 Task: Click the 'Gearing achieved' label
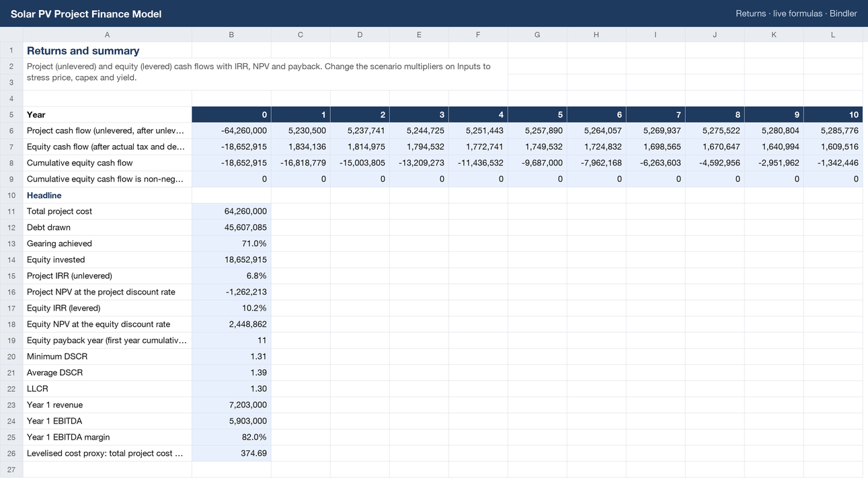click(x=108, y=243)
